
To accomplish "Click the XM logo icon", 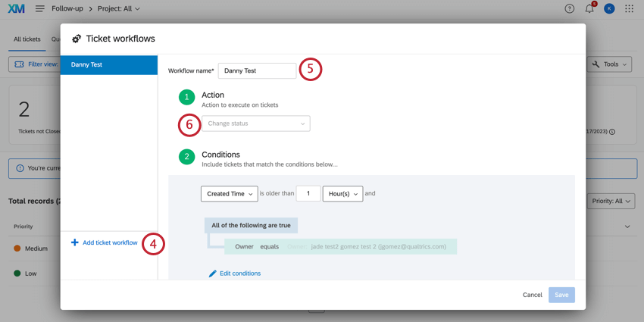I will click(x=16, y=8).
